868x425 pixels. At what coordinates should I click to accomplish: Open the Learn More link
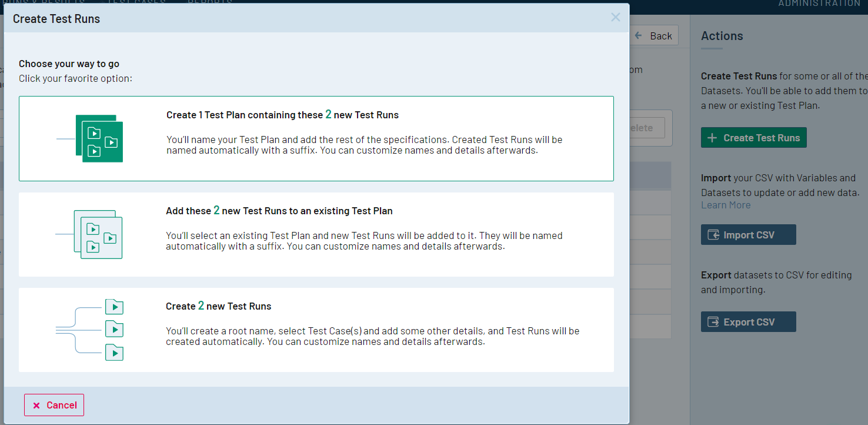[x=726, y=204]
